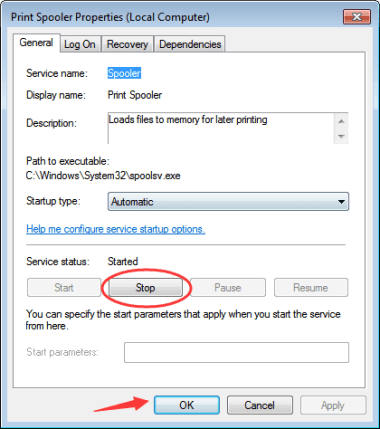Click the disabled Start service button
This screenshot has width=380, height=429.
[x=64, y=288]
